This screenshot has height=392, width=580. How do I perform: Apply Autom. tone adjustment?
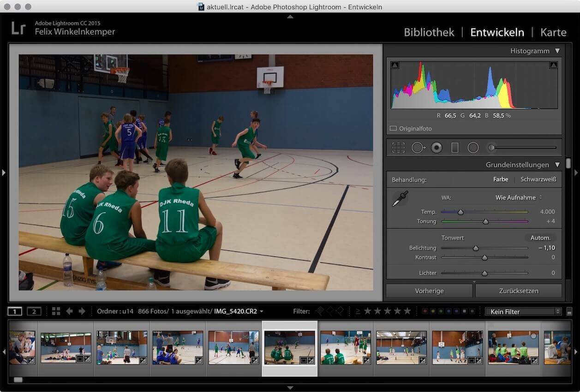pos(540,238)
